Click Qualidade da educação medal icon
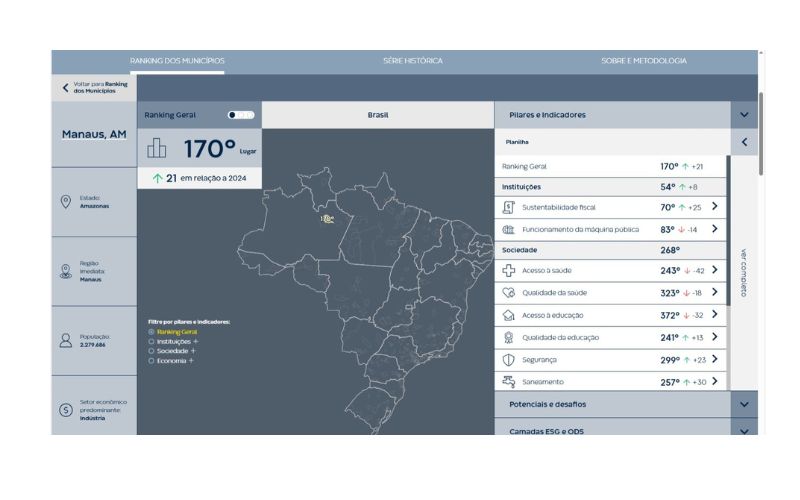The width and height of the screenshot is (800, 500). pos(509,337)
